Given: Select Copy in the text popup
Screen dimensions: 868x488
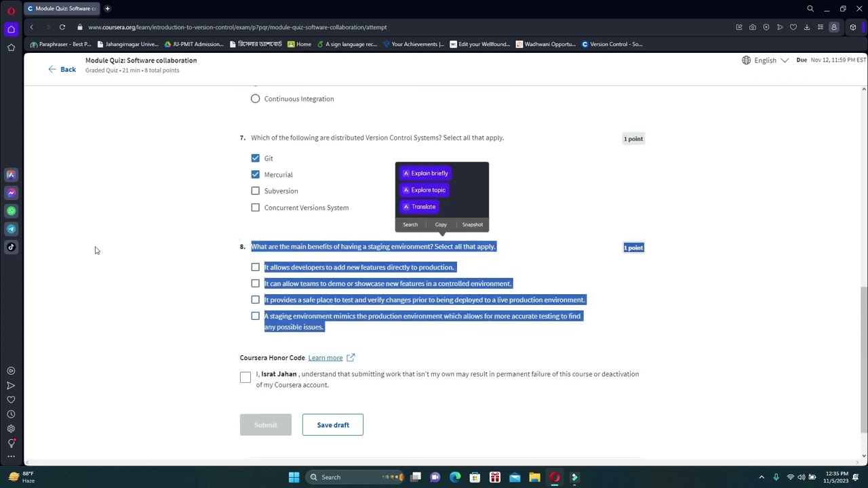Looking at the screenshot, I should (x=441, y=224).
